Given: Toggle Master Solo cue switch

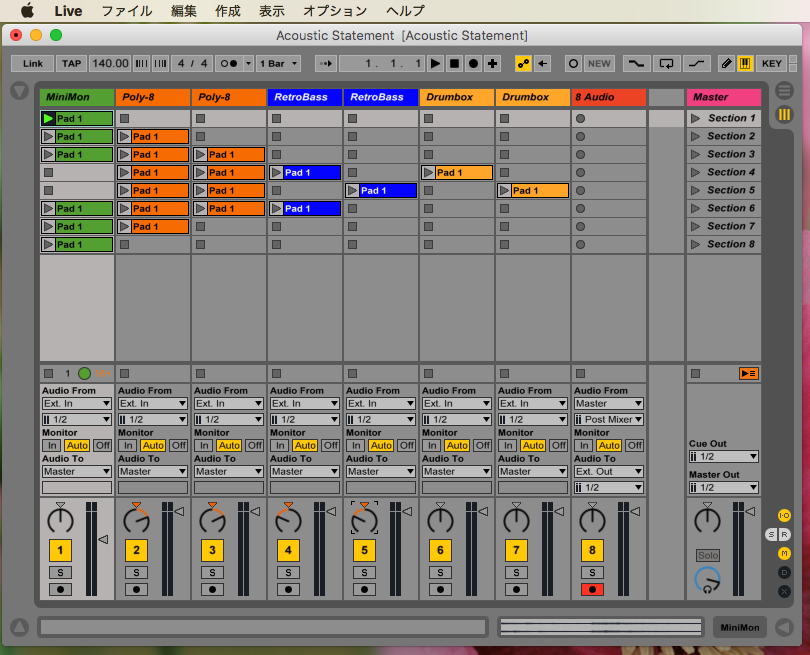Looking at the screenshot, I should [x=708, y=555].
